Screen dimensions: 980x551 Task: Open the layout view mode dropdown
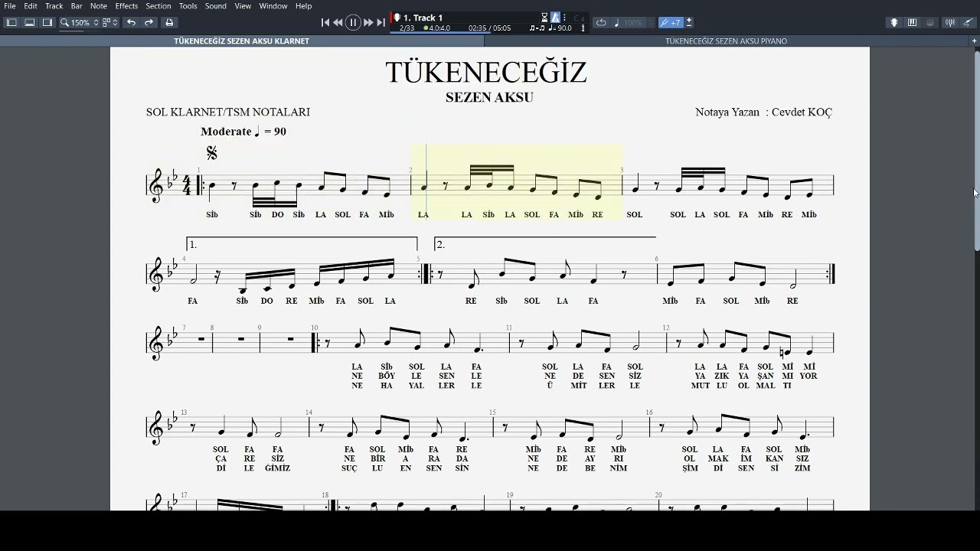tap(110, 23)
